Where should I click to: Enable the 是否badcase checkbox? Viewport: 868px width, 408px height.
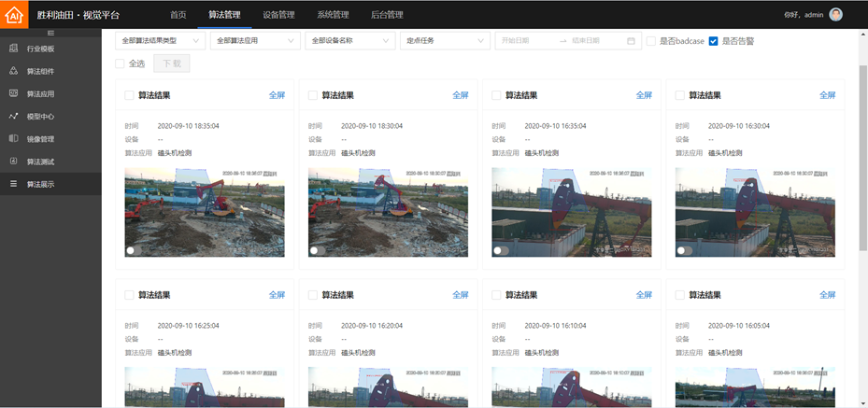click(x=651, y=41)
